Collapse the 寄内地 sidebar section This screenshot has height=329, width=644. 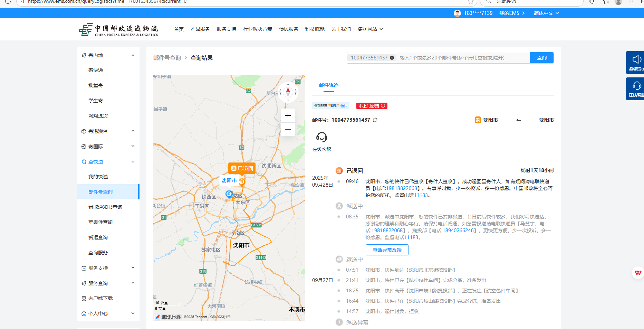coord(133,55)
